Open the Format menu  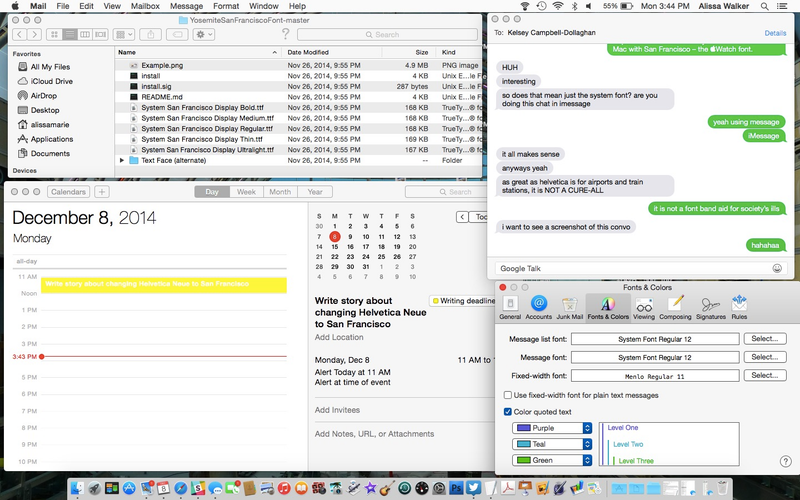point(226,6)
